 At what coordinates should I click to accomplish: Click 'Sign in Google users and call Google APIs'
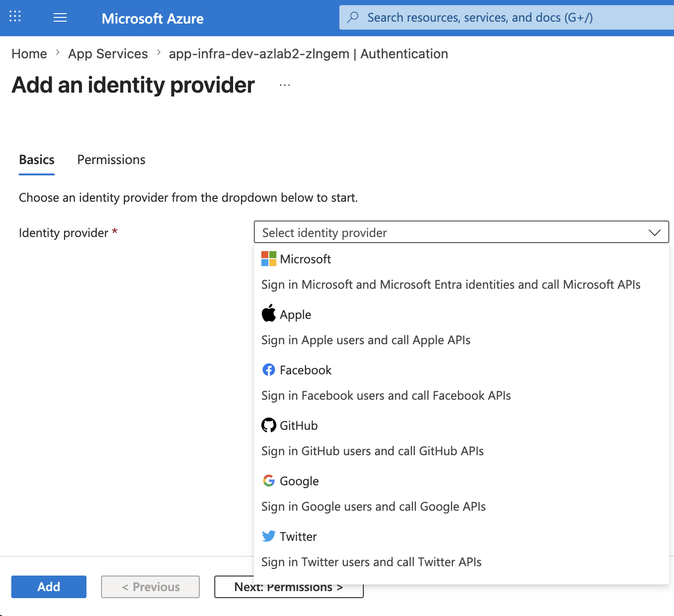373,506
